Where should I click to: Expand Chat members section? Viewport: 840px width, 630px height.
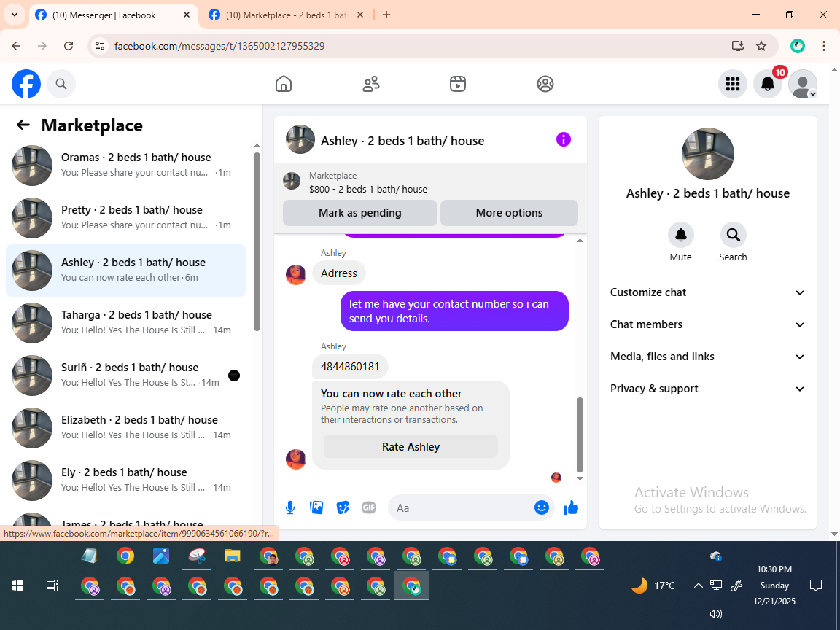click(707, 324)
